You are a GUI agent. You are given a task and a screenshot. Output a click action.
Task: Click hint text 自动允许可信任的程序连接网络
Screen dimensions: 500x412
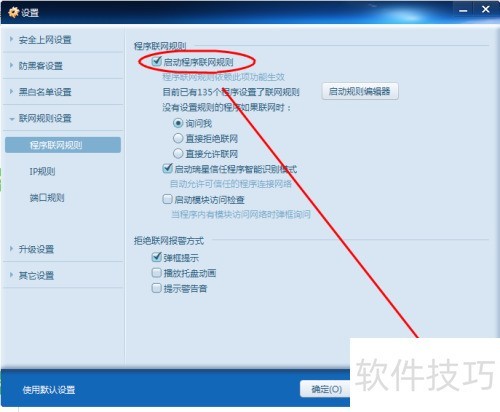(231, 184)
